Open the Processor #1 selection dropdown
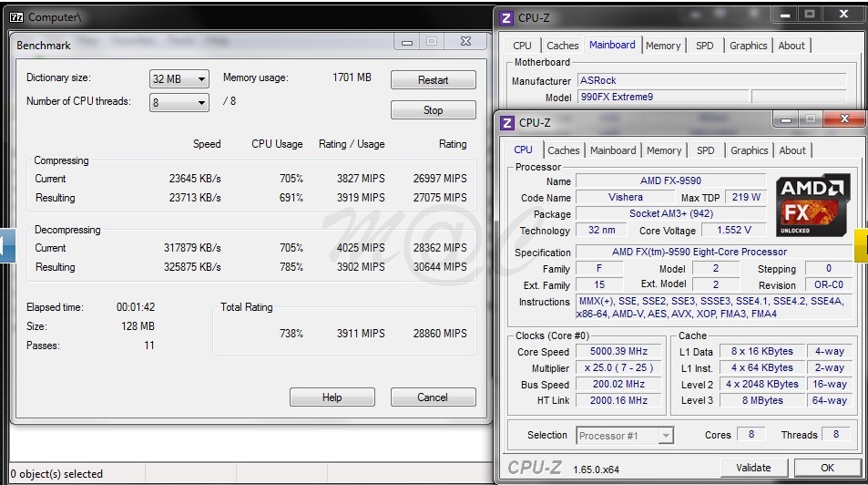 point(625,436)
